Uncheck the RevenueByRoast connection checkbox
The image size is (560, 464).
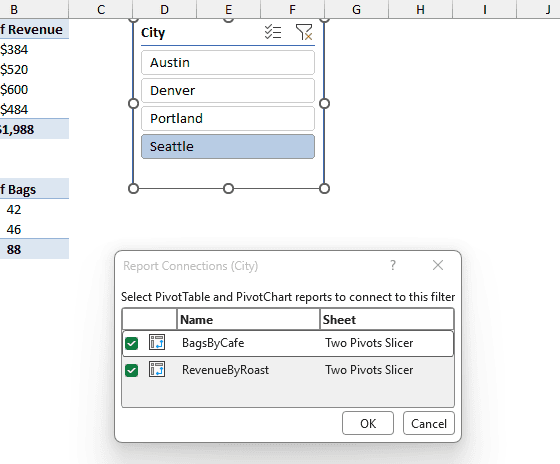(x=131, y=370)
